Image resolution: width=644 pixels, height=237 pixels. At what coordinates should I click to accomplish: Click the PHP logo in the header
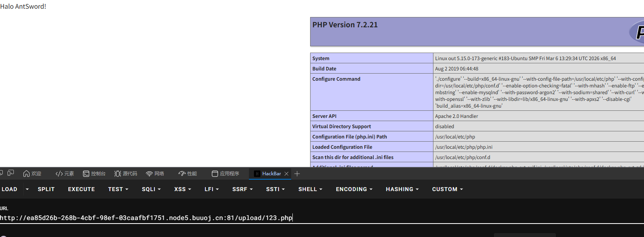pos(636,32)
